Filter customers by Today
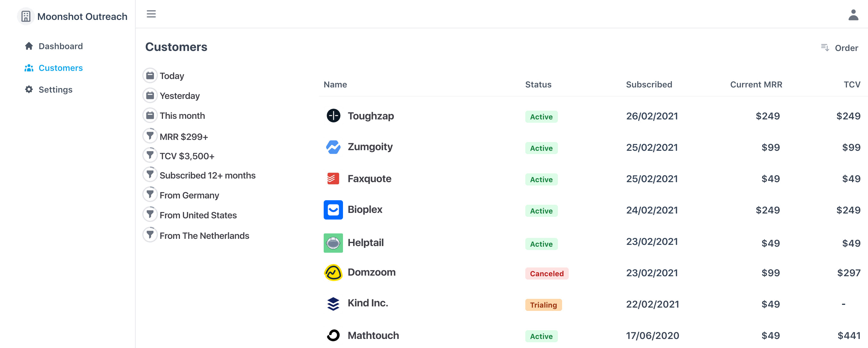 171,76
